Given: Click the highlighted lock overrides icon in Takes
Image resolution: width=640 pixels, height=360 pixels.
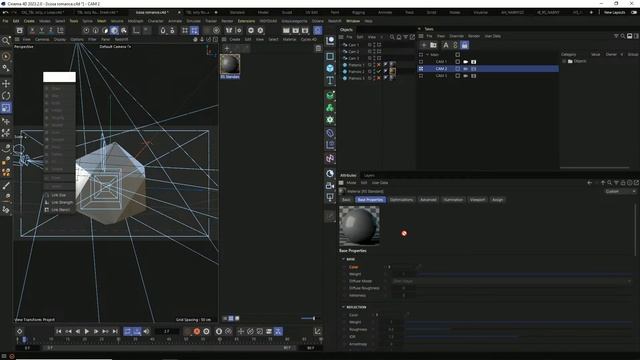Looking at the screenshot, I should (x=464, y=45).
